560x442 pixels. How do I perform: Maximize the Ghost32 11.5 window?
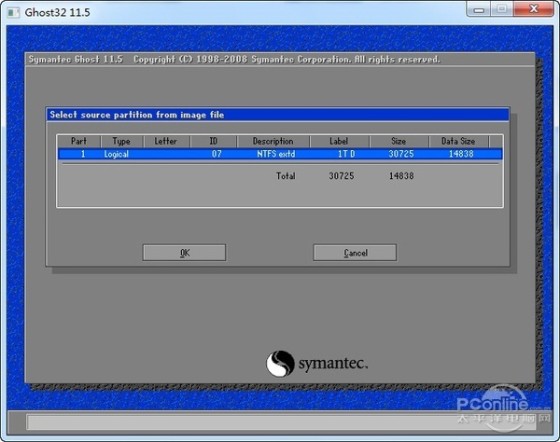502,9
